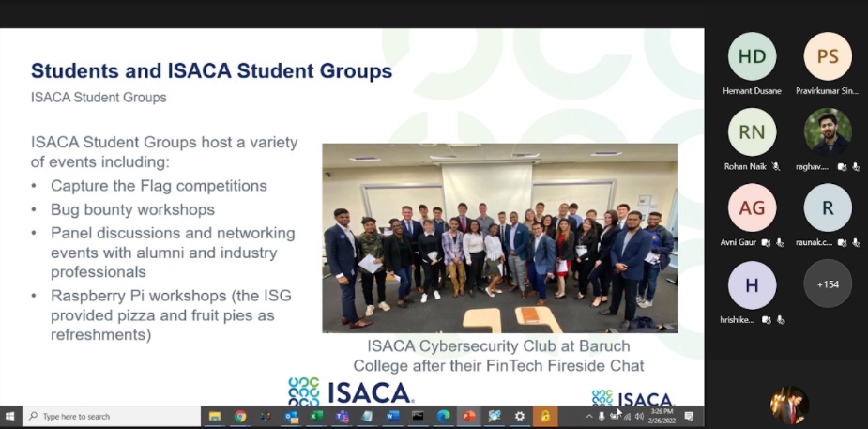
Task: Open File Explorer from taskbar
Action: pyautogui.click(x=215, y=416)
